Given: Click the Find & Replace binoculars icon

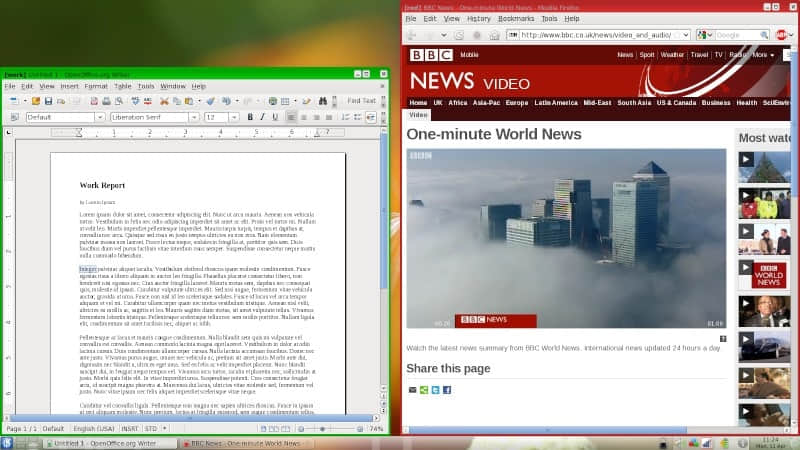Looking at the screenshot, I should click(x=324, y=101).
